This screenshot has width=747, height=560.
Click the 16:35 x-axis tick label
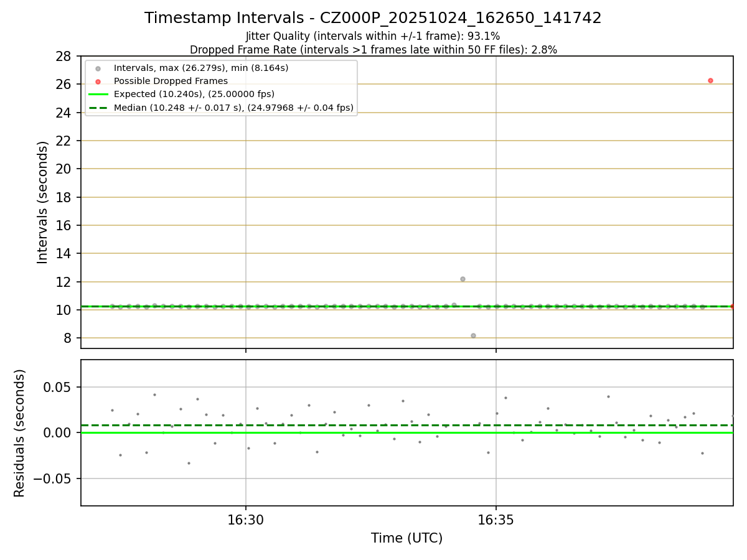[496, 519]
